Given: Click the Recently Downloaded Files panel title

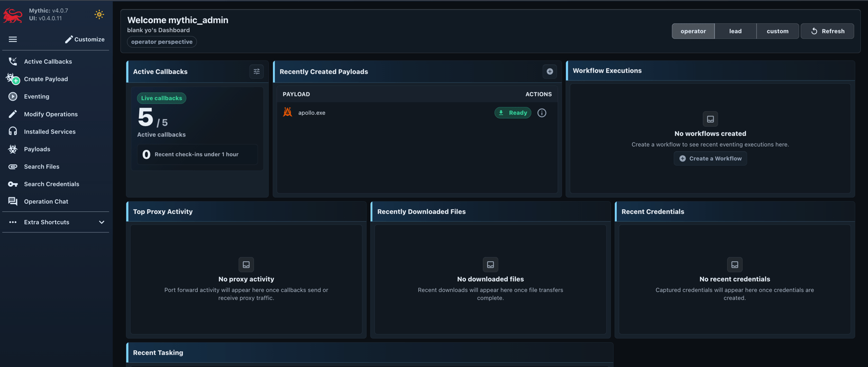Looking at the screenshot, I should [x=422, y=211].
